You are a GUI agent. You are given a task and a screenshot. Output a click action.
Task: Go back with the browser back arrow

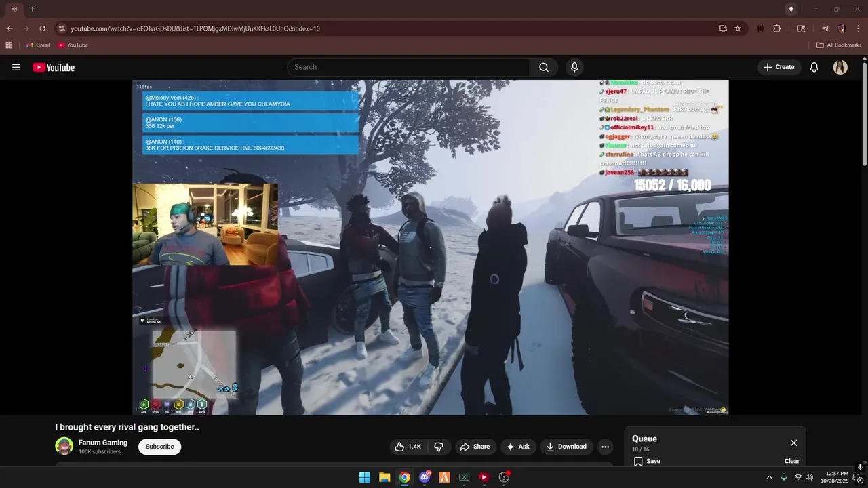9,28
